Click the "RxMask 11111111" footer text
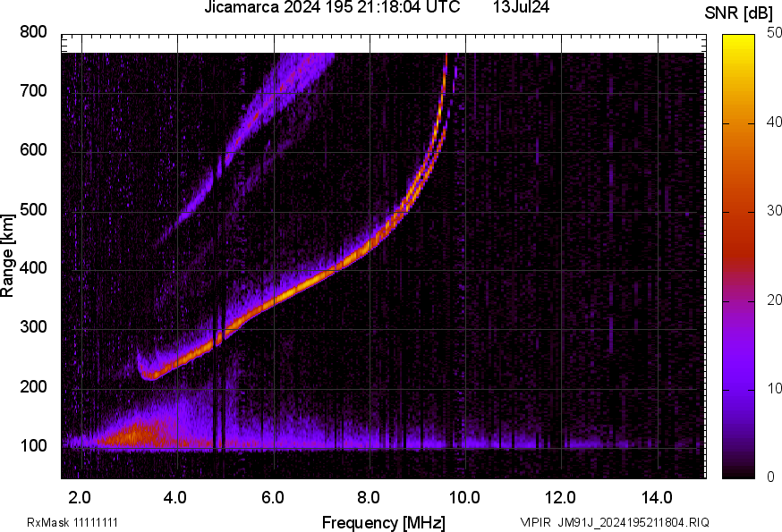Viewport: 782px width, 532px height. pyautogui.click(x=72, y=523)
